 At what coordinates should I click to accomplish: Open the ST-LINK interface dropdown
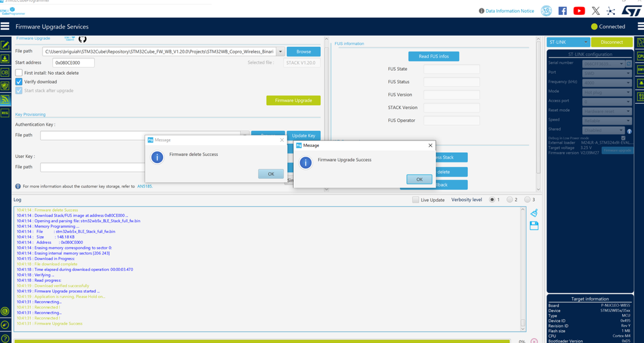tap(569, 42)
